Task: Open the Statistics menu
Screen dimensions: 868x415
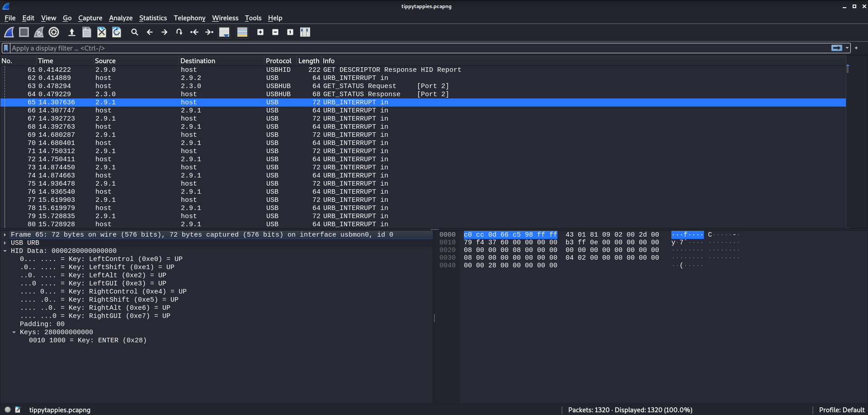Action: [x=153, y=18]
